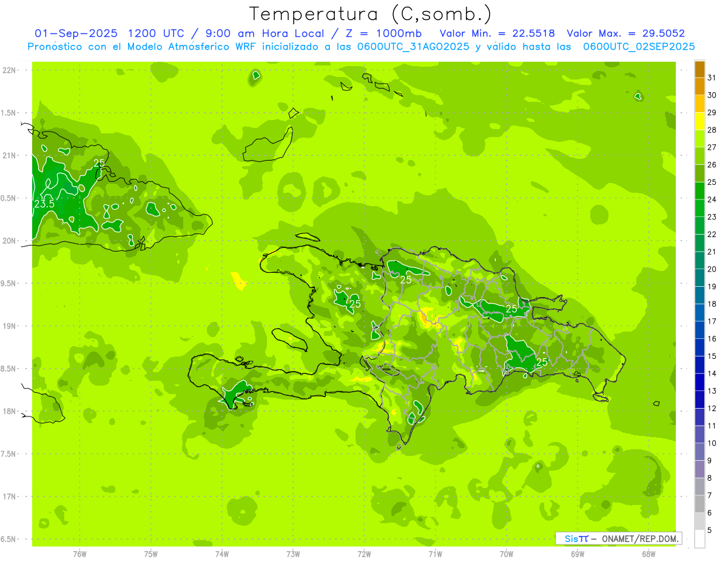
Task: Click the '19N' latitude label
Action: click(9, 326)
